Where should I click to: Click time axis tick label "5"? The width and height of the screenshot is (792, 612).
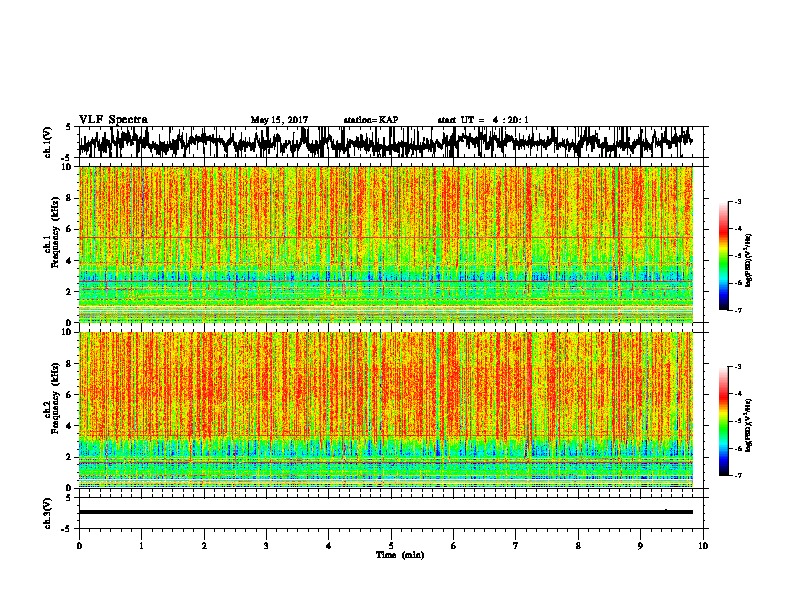click(x=391, y=546)
